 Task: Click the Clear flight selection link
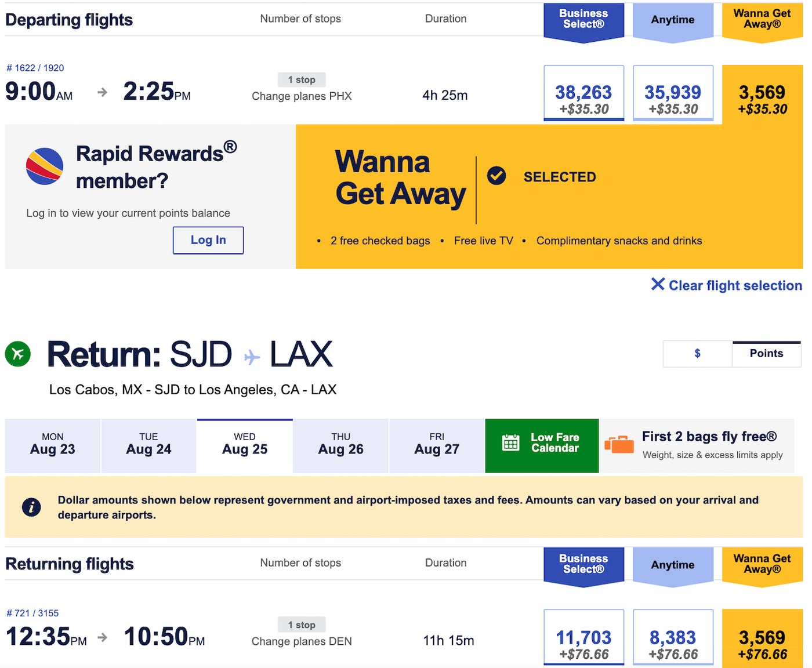[x=734, y=285]
